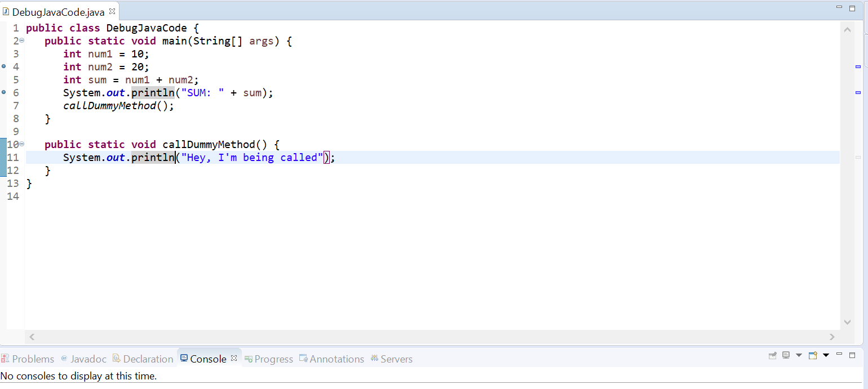Minimize the editor area
This screenshot has width=868, height=389.
point(840,7)
